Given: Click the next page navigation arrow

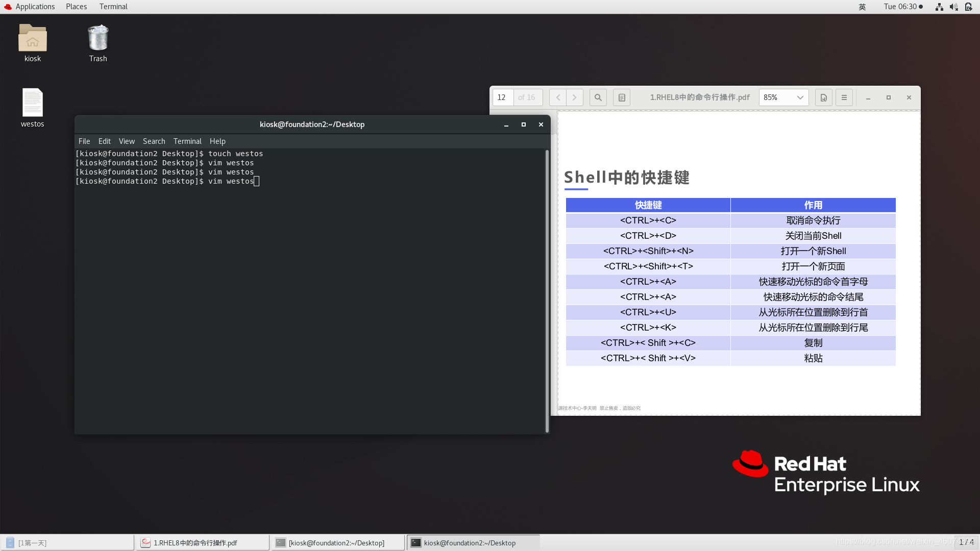Looking at the screenshot, I should [574, 97].
